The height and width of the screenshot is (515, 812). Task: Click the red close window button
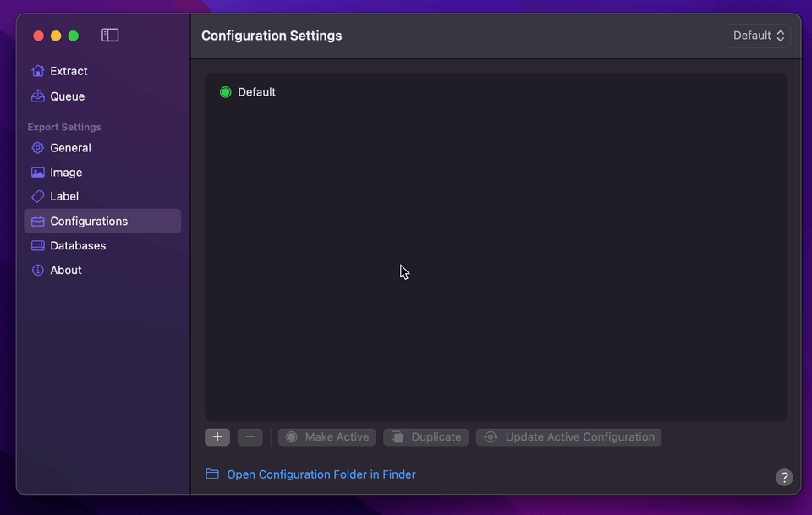coord(38,36)
